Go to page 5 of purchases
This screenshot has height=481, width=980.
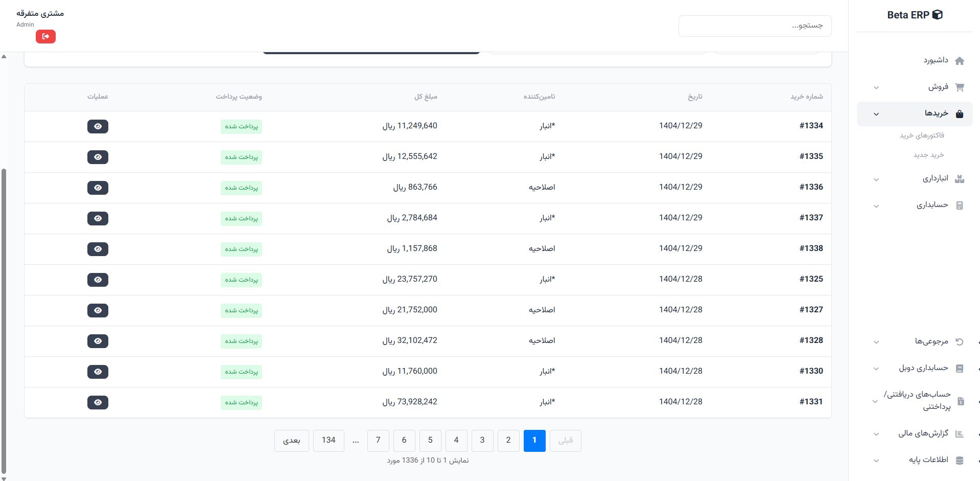point(430,441)
